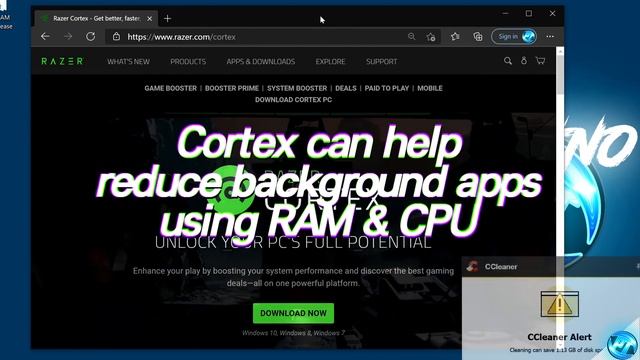Open Edge settings and more menu
Viewport: 640px width, 360px height.
550,36
